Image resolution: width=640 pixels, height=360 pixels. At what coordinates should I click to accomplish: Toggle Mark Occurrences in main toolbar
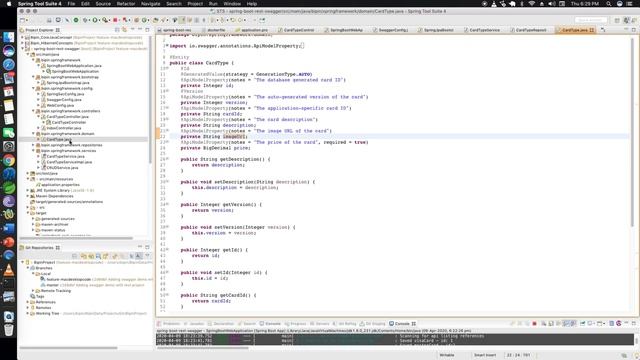pyautogui.click(x=182, y=20)
